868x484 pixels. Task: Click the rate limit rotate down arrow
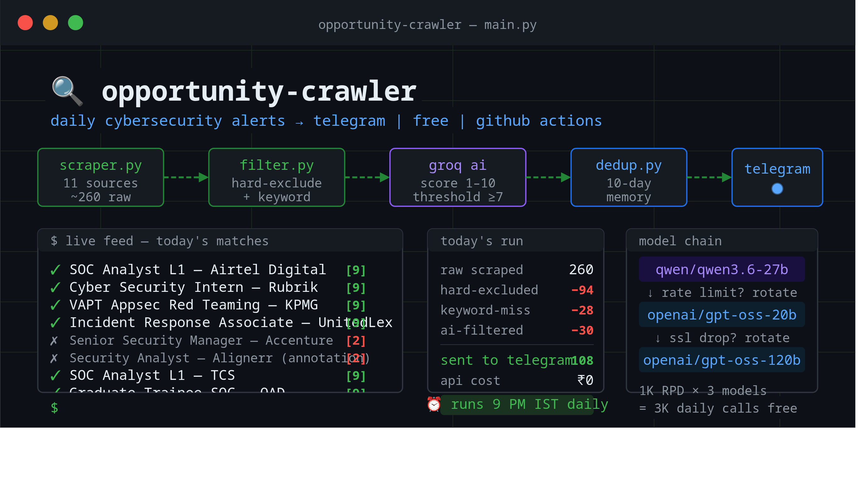coord(650,293)
